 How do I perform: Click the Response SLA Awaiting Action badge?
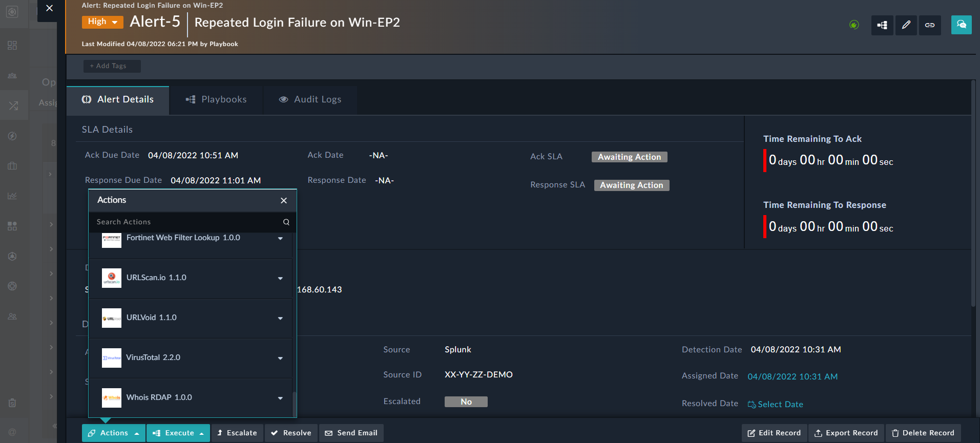click(632, 185)
